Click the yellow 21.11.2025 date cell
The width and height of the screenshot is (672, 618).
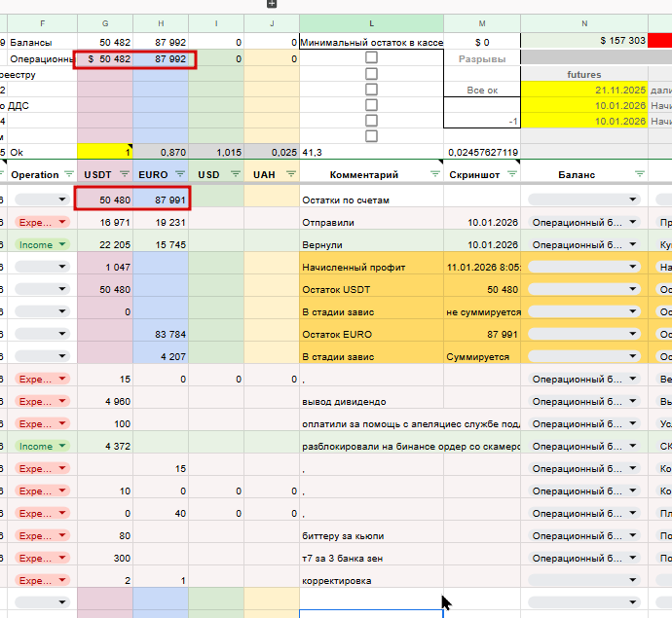584,90
